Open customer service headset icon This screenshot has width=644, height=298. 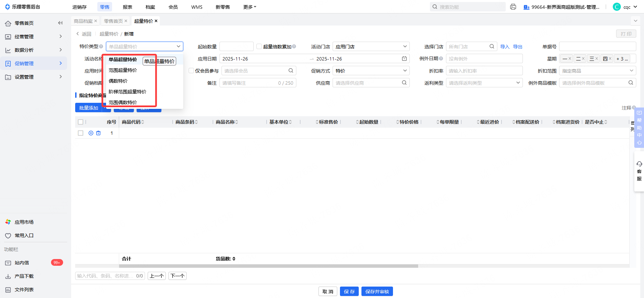(639, 164)
